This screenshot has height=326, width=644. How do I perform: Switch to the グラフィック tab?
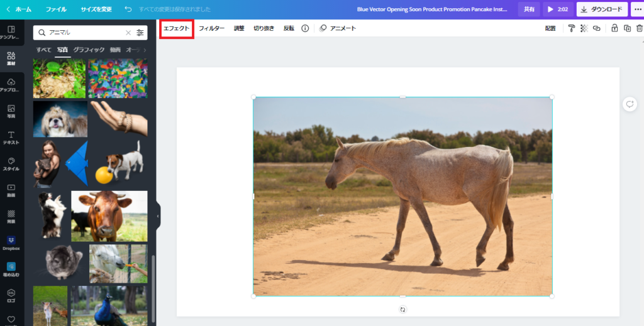pos(89,50)
